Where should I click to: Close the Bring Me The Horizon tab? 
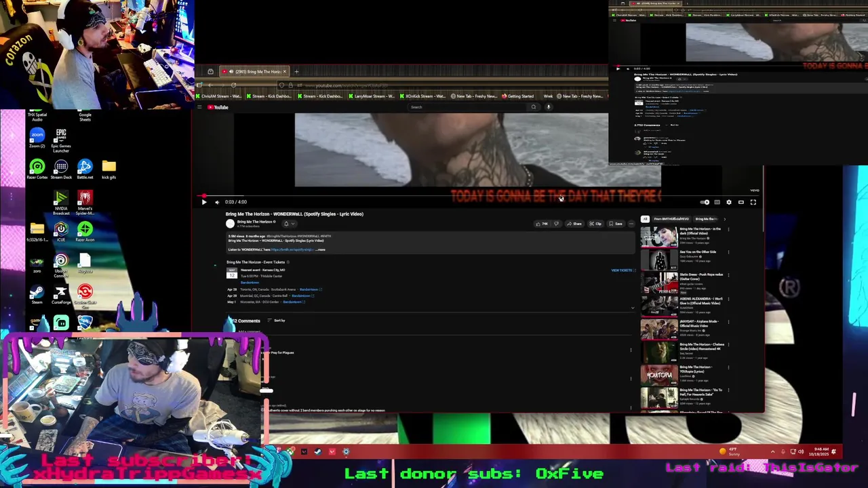(285, 71)
